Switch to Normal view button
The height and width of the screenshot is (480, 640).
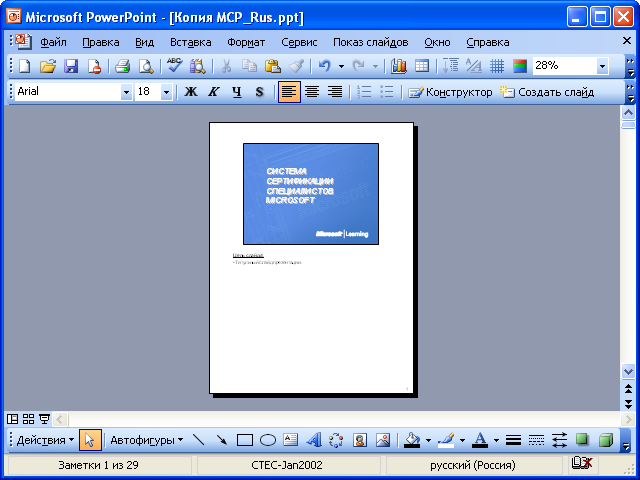(12, 419)
